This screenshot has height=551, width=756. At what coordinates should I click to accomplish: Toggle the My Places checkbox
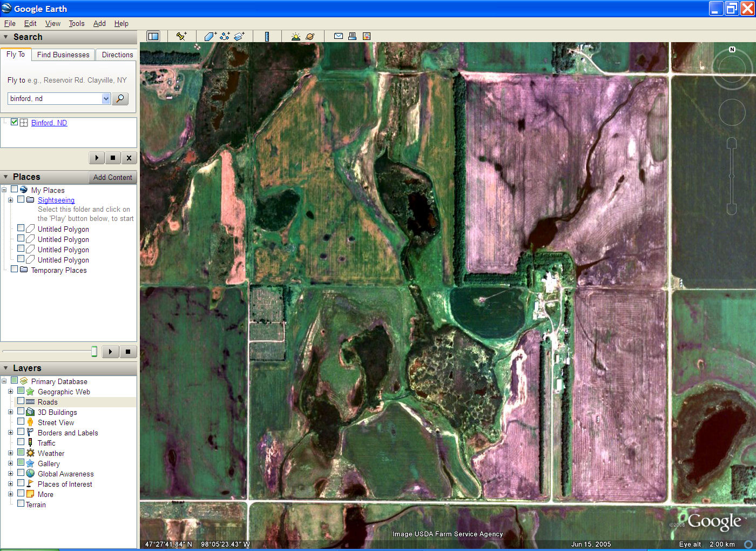click(x=14, y=190)
